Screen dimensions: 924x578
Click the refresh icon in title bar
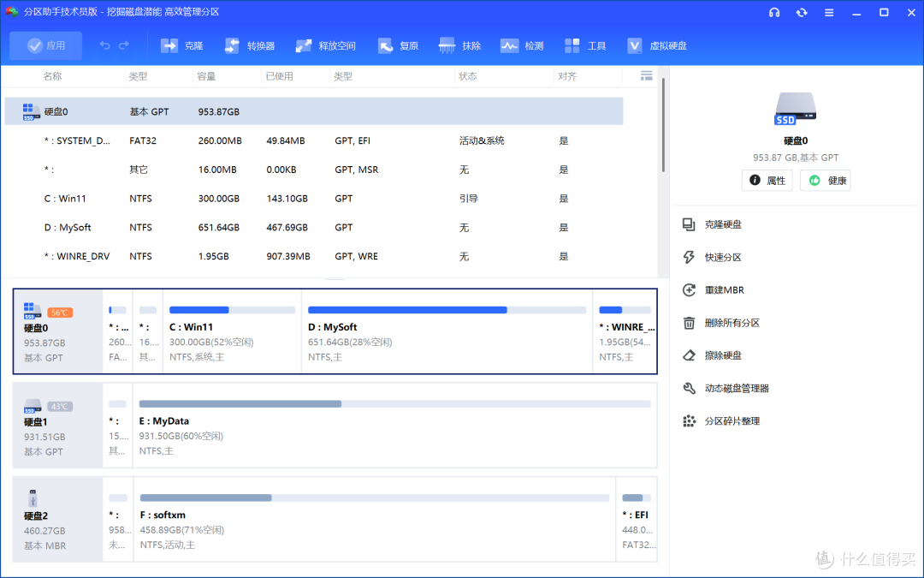click(802, 12)
